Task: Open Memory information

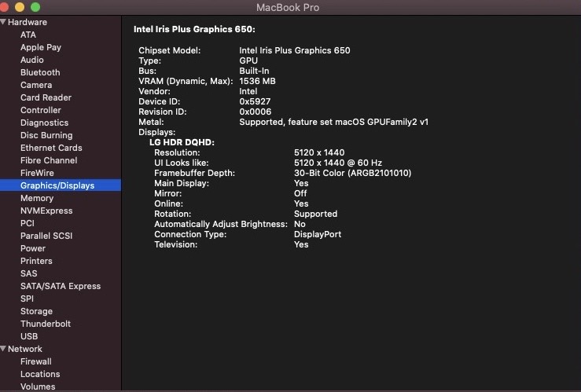Action: 37,199
